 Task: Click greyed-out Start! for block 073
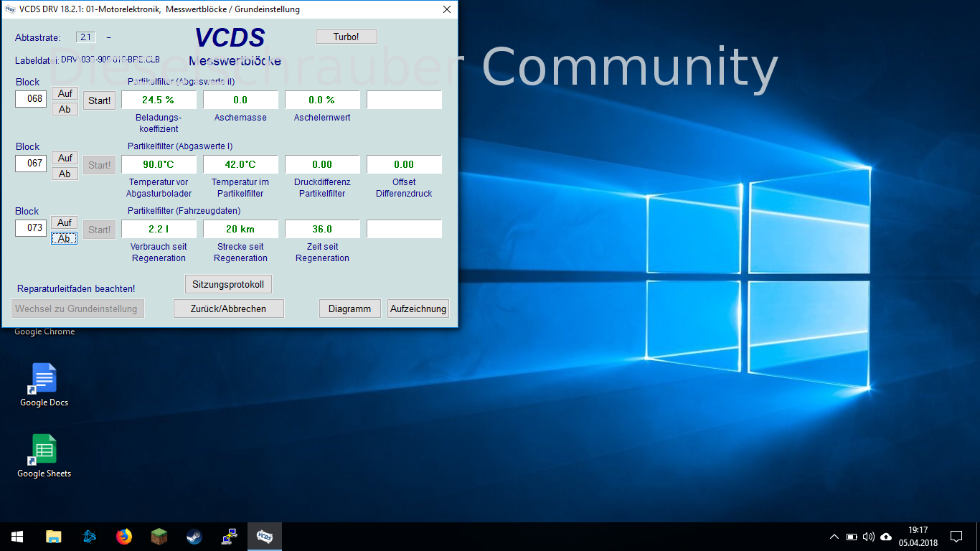pyautogui.click(x=99, y=230)
